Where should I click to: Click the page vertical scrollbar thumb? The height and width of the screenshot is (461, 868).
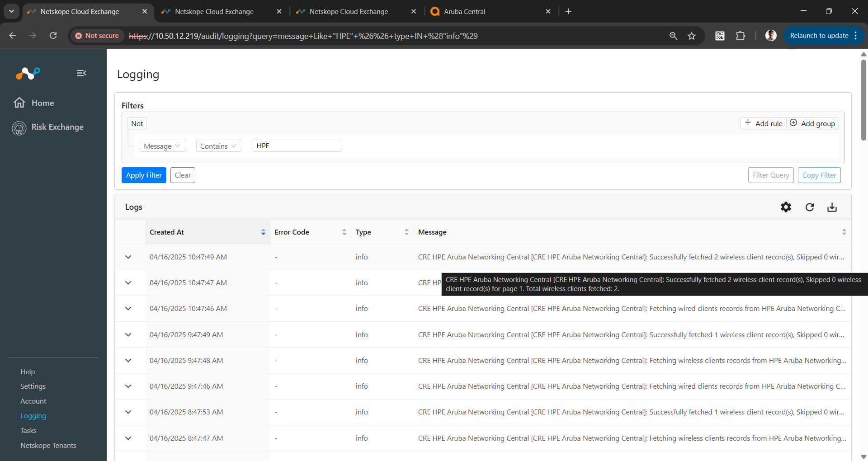[863, 99]
